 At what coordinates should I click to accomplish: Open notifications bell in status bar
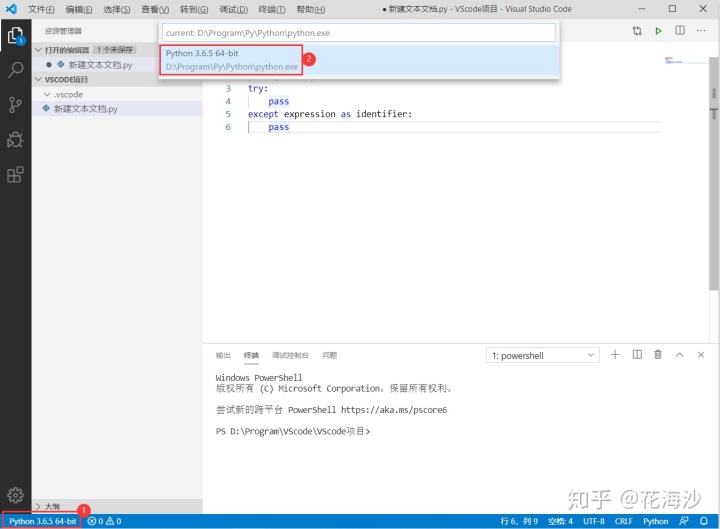tap(703, 521)
